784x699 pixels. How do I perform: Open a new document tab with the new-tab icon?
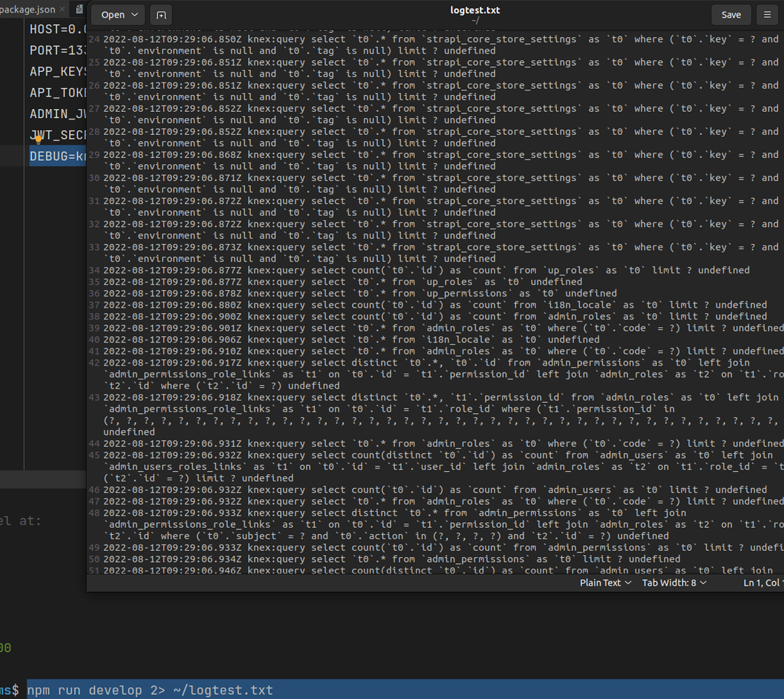click(x=160, y=14)
